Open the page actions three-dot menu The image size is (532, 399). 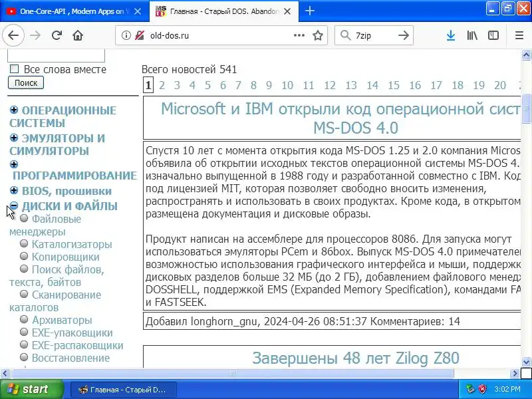point(299,35)
